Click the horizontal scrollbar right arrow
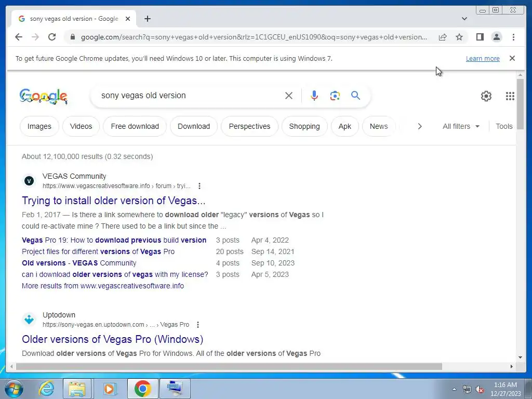Image resolution: width=532 pixels, height=399 pixels. click(512, 366)
